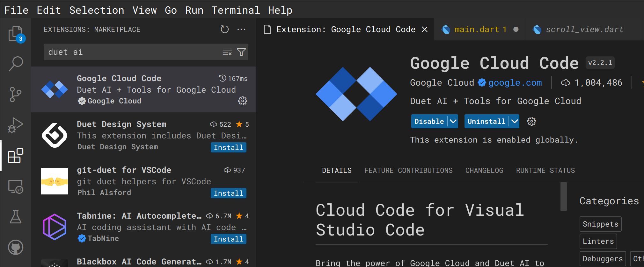
Task: Expand the Disable button dropdown arrow
Action: pos(453,121)
